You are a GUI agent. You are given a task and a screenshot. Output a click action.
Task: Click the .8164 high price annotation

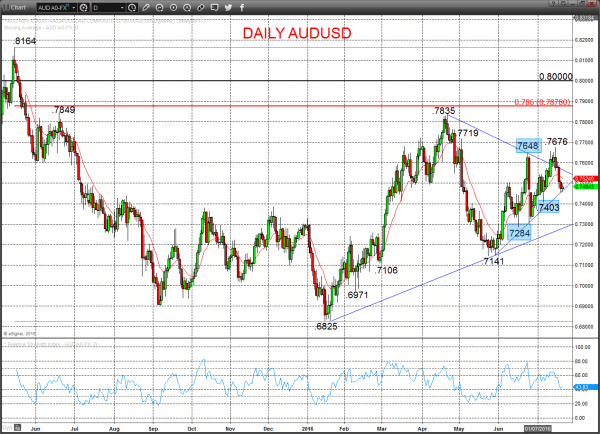pyautogui.click(x=24, y=41)
